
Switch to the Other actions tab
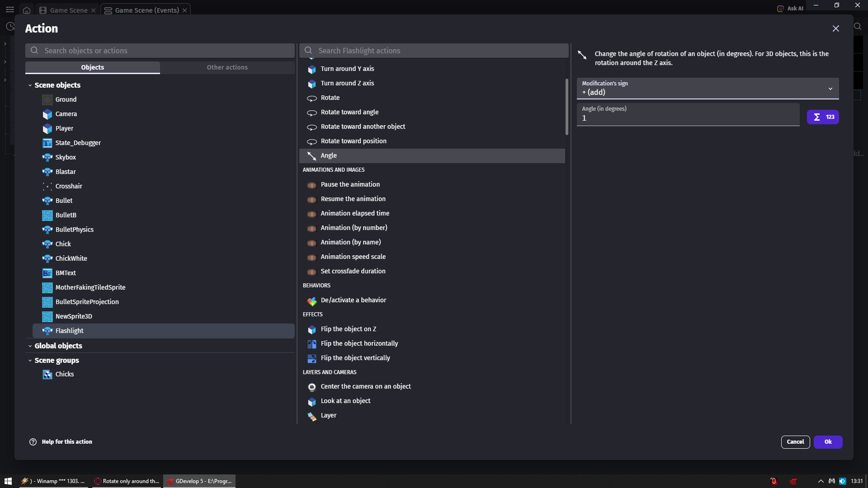coord(227,67)
